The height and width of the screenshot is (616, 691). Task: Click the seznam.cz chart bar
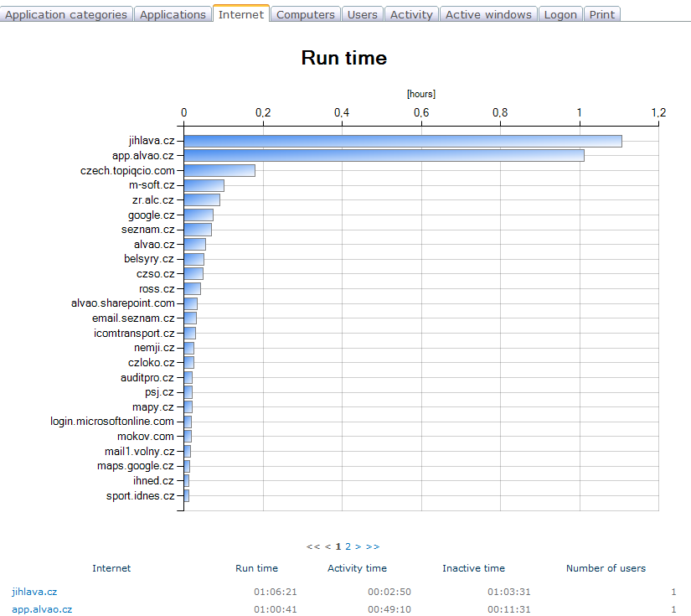pyautogui.click(x=198, y=230)
